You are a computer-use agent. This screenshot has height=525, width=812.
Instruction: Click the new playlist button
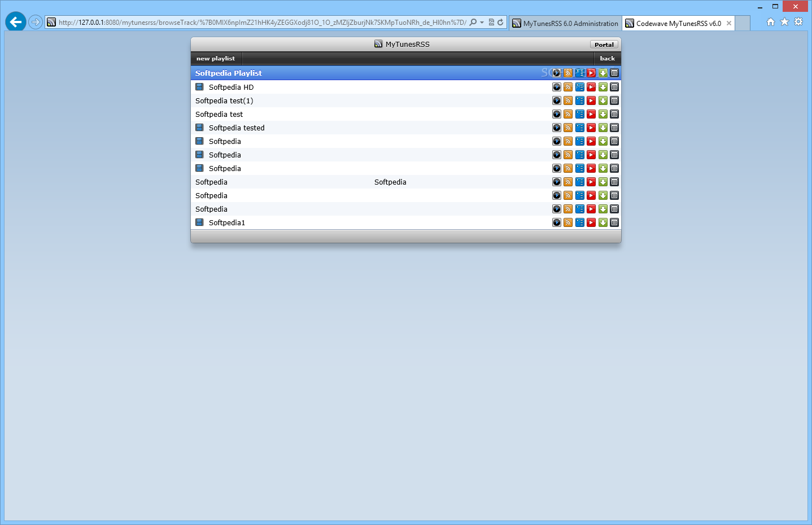click(216, 58)
